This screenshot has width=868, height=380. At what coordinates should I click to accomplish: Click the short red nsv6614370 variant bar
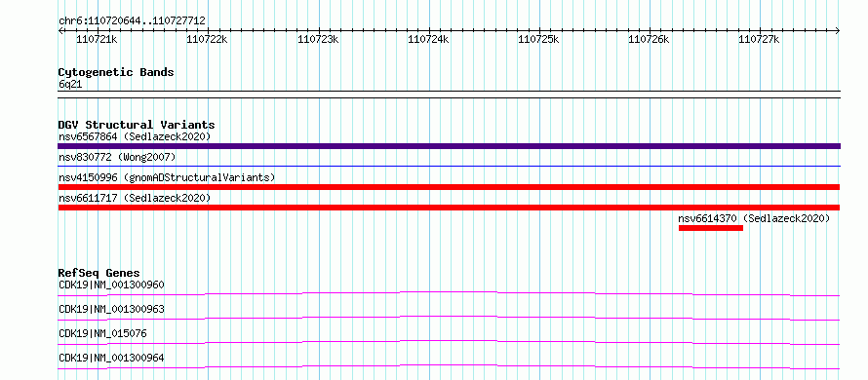tap(711, 228)
